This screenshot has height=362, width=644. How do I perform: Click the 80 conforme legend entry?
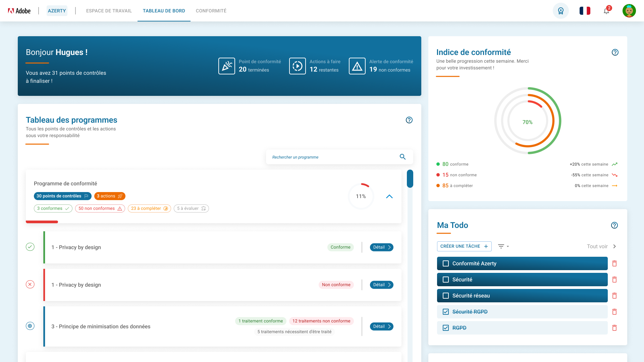click(452, 164)
